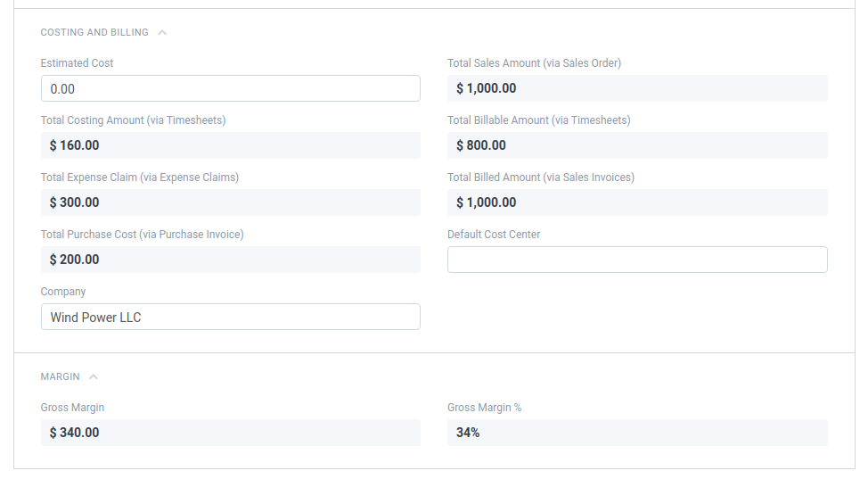Click the Total Purchase Cost $200.00 value
This screenshot has width=868, height=479.
[x=75, y=260]
